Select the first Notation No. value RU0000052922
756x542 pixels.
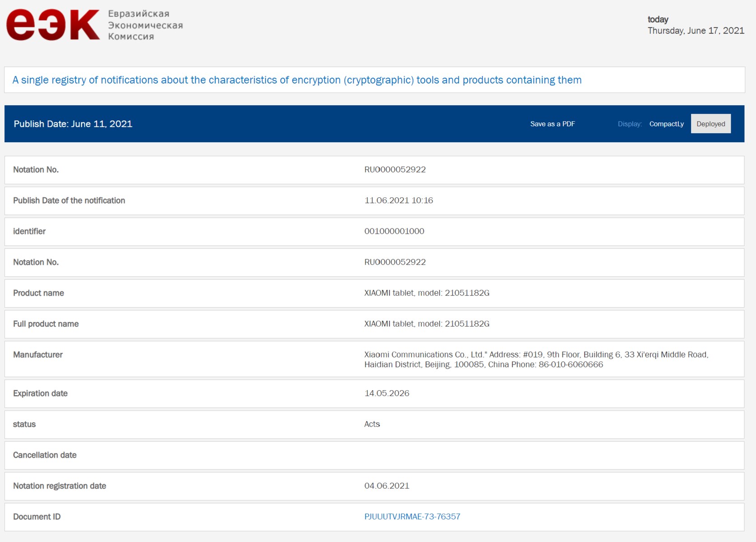pyautogui.click(x=395, y=169)
